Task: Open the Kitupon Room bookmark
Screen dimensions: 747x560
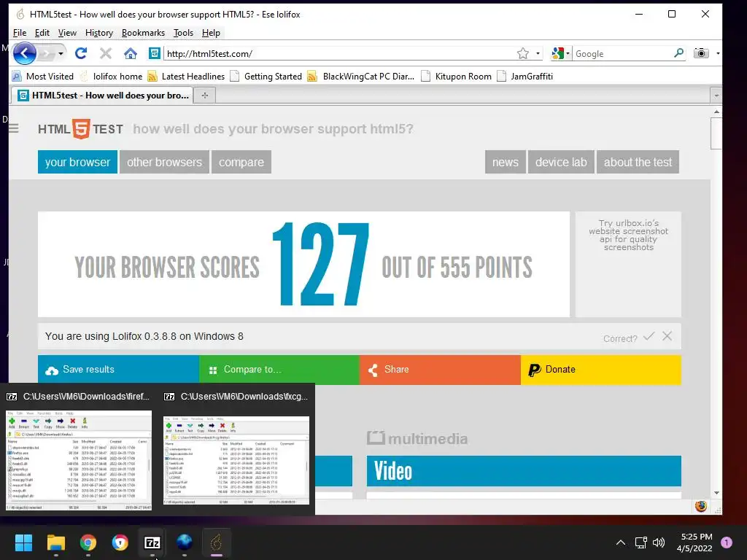Action: [457, 76]
